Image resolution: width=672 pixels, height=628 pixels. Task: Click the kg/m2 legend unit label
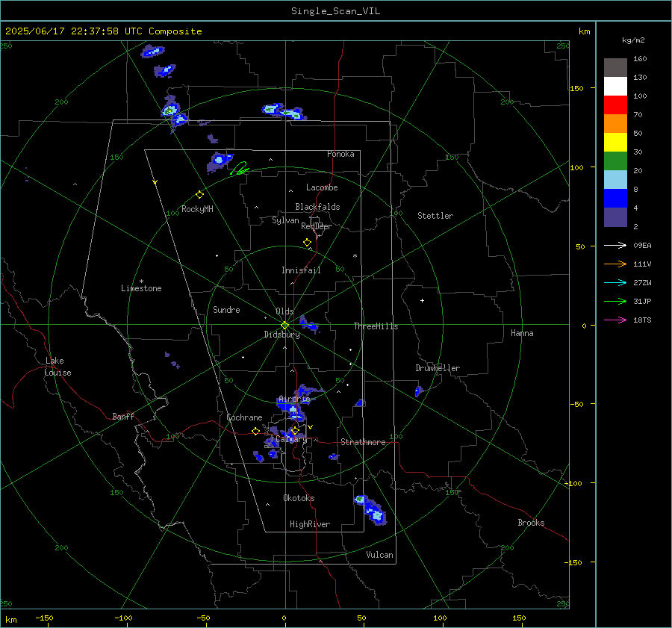click(x=633, y=40)
